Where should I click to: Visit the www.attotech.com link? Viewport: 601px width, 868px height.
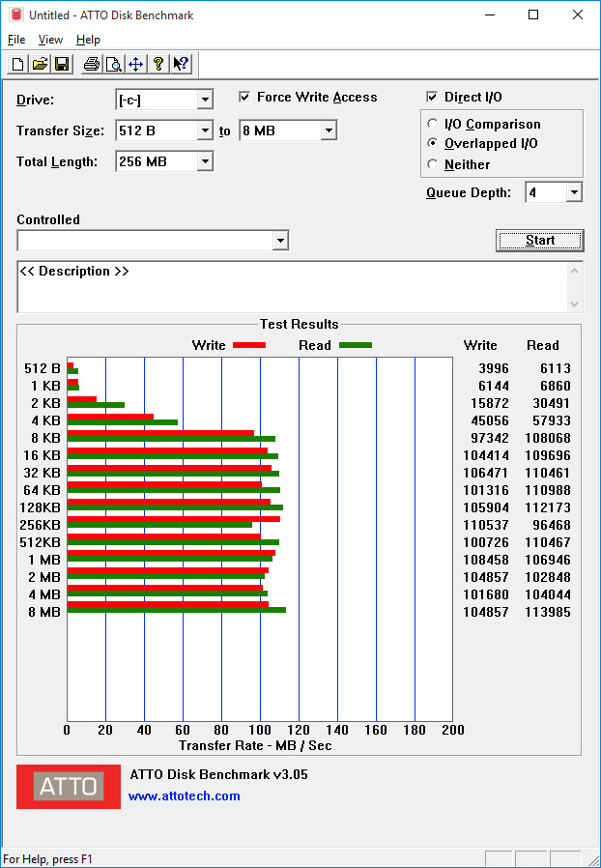(184, 796)
